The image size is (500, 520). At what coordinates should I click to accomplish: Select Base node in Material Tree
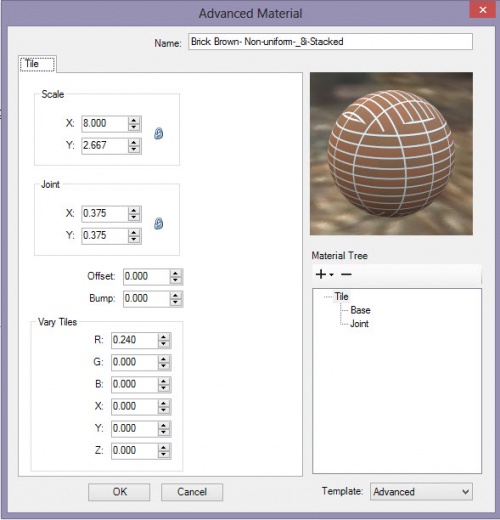(360, 310)
